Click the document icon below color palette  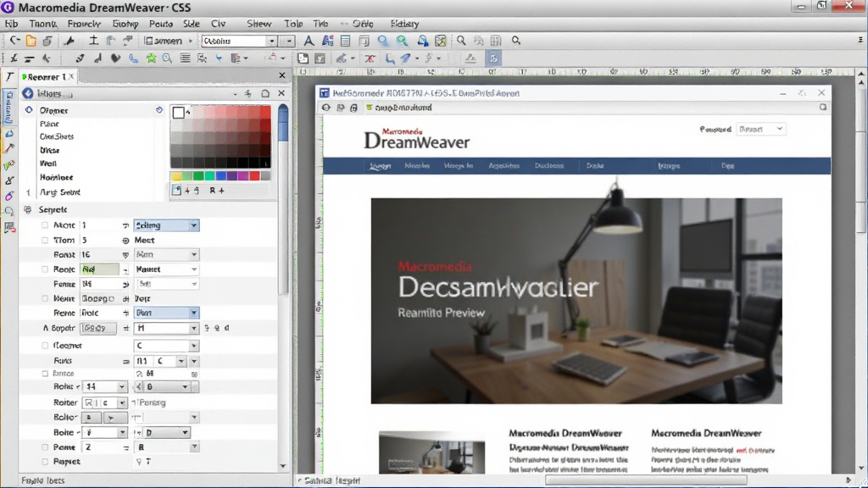(176, 191)
